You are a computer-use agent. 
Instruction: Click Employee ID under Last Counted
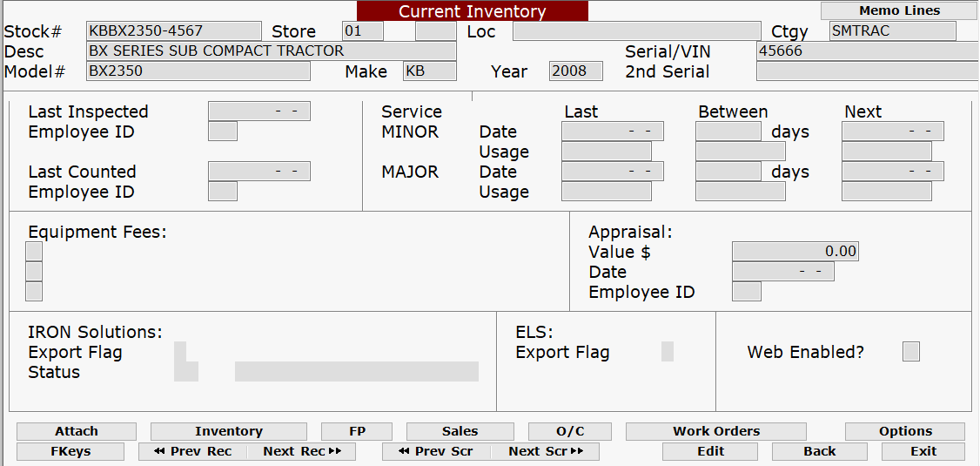click(223, 192)
